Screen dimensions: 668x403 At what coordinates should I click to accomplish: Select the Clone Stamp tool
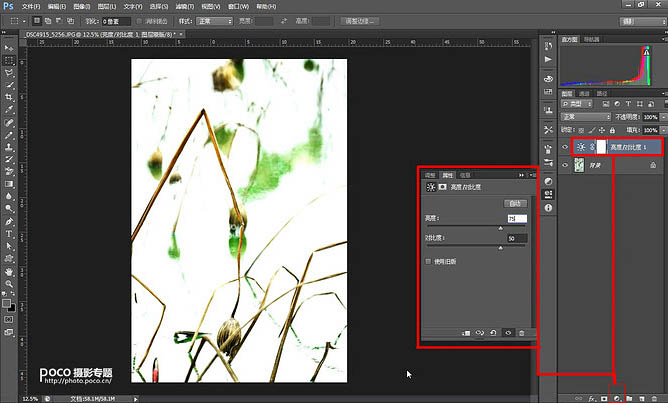[9, 147]
